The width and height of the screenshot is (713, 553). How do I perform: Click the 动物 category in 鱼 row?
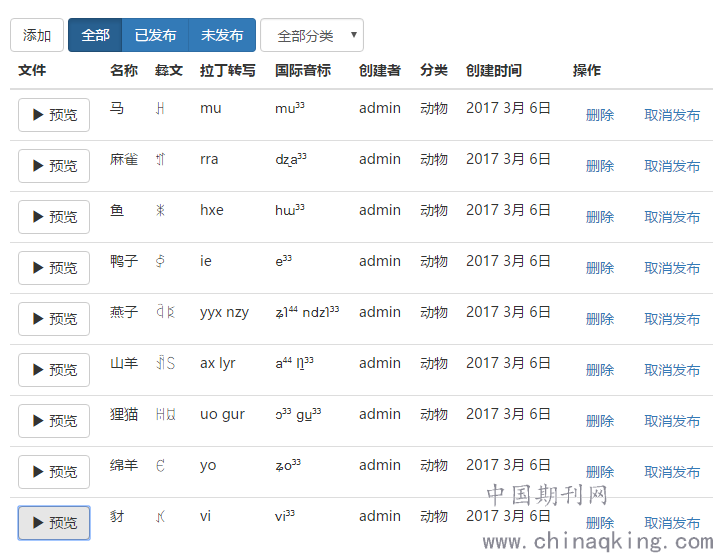click(434, 210)
